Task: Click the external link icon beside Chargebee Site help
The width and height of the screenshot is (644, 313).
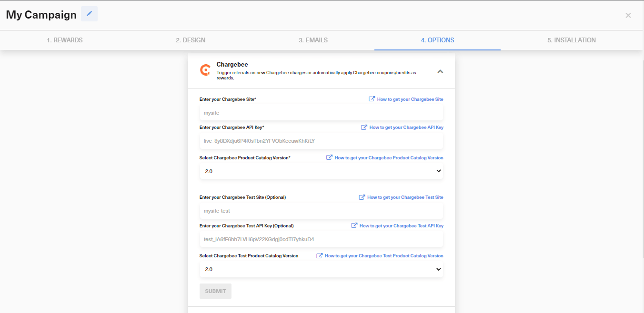Action: point(372,98)
